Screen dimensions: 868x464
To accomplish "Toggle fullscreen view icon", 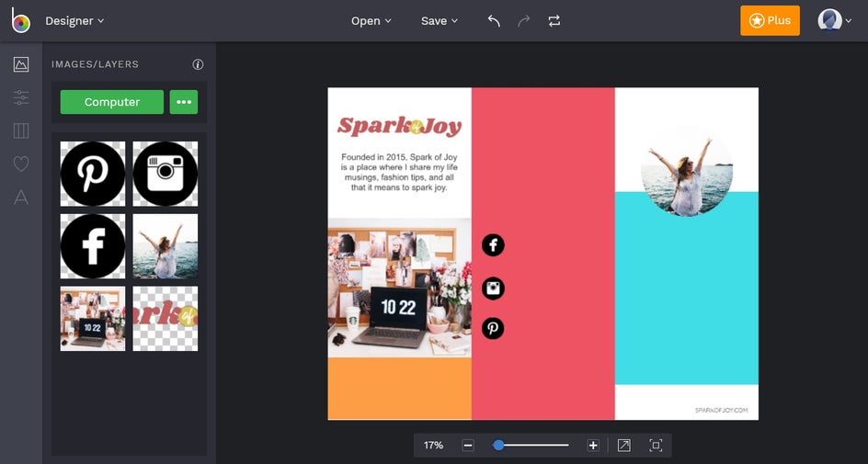I will point(656,445).
